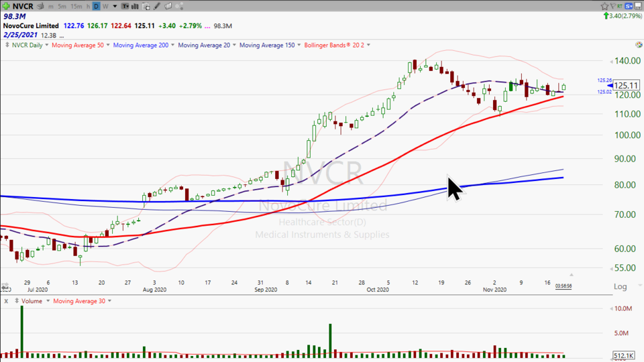The image size is (644, 362).
Task: Click the Oct 2020 date axis label
Action: click(378, 290)
